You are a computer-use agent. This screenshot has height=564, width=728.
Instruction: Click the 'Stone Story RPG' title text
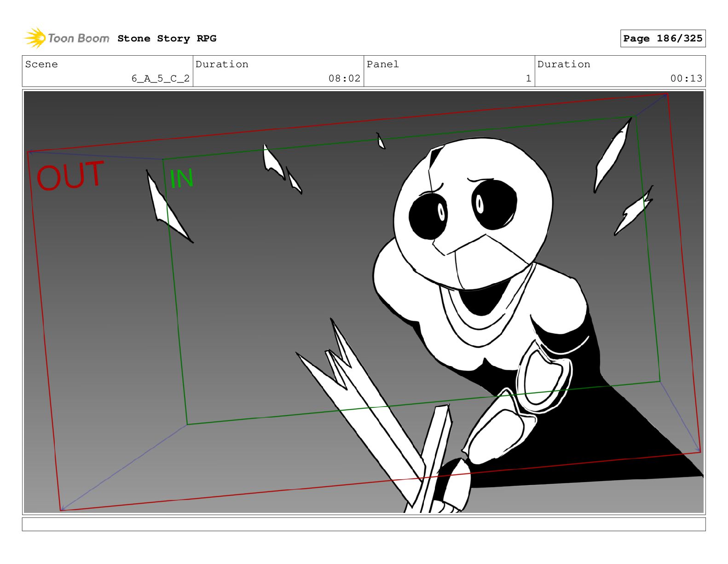click(167, 39)
